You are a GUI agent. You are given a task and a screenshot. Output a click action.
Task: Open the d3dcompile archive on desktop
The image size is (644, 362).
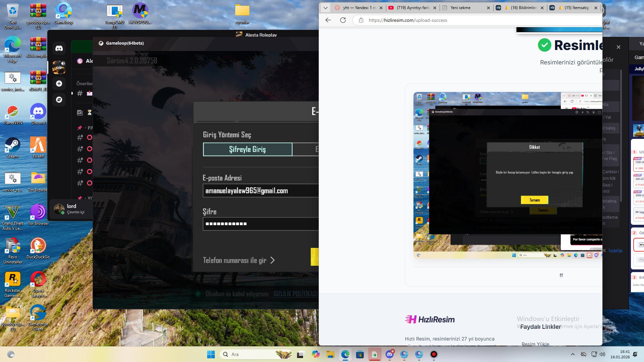[x=38, y=47]
